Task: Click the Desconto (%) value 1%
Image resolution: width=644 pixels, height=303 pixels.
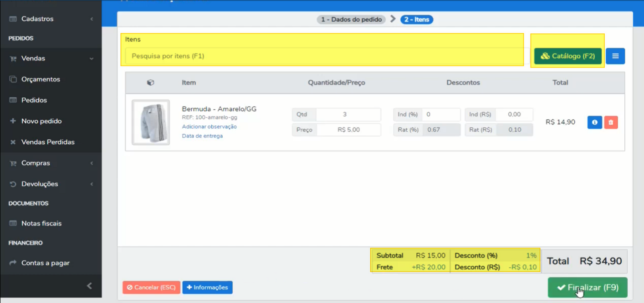Action: point(532,256)
